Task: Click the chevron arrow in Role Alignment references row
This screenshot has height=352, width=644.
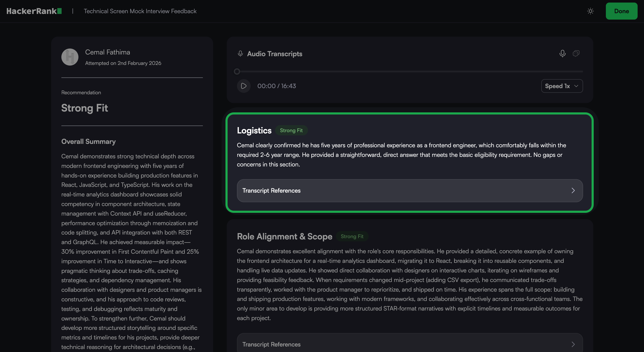Action: (x=573, y=344)
